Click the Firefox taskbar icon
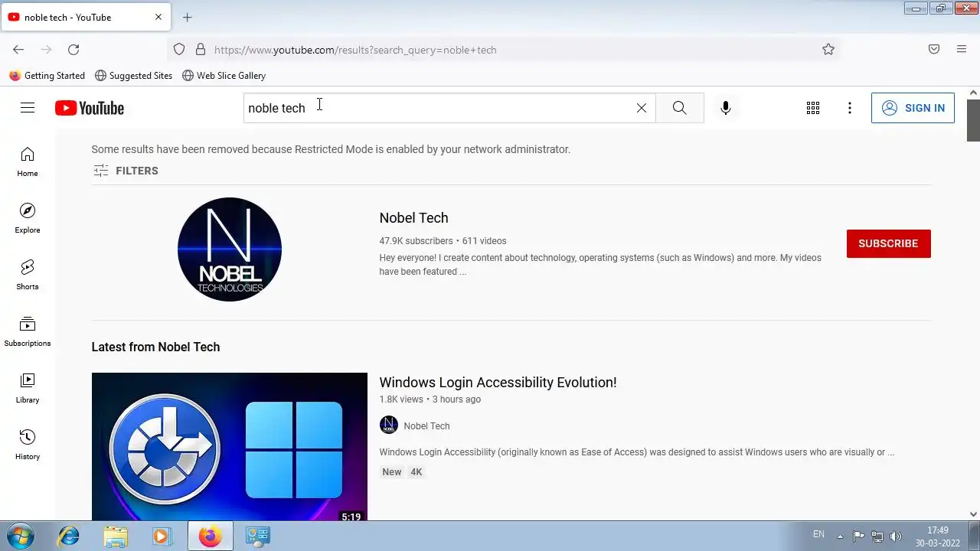 tap(210, 536)
